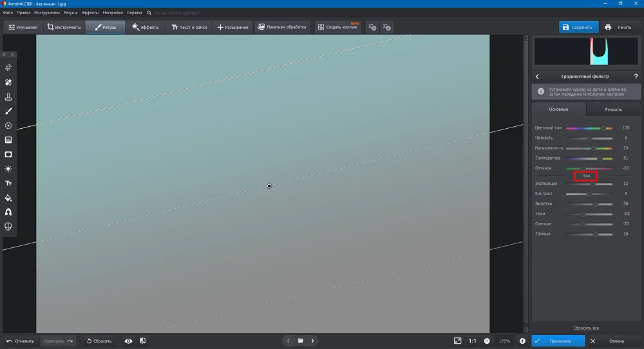This screenshot has height=349, width=644.
Task: Select the correction brush tool
Action: point(8,111)
